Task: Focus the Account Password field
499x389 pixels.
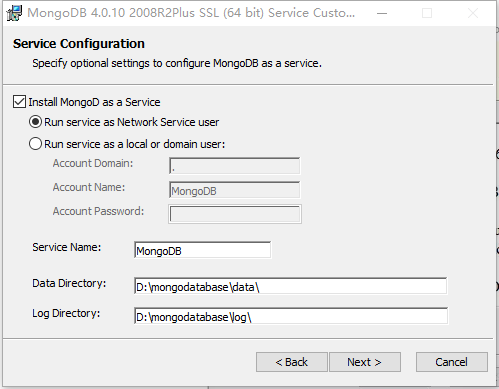Action: click(x=235, y=214)
